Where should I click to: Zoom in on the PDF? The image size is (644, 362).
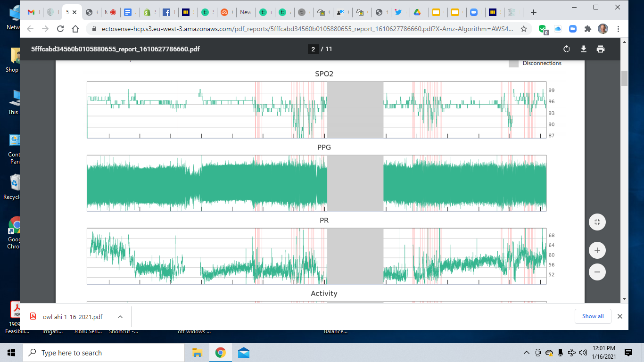coord(597,250)
